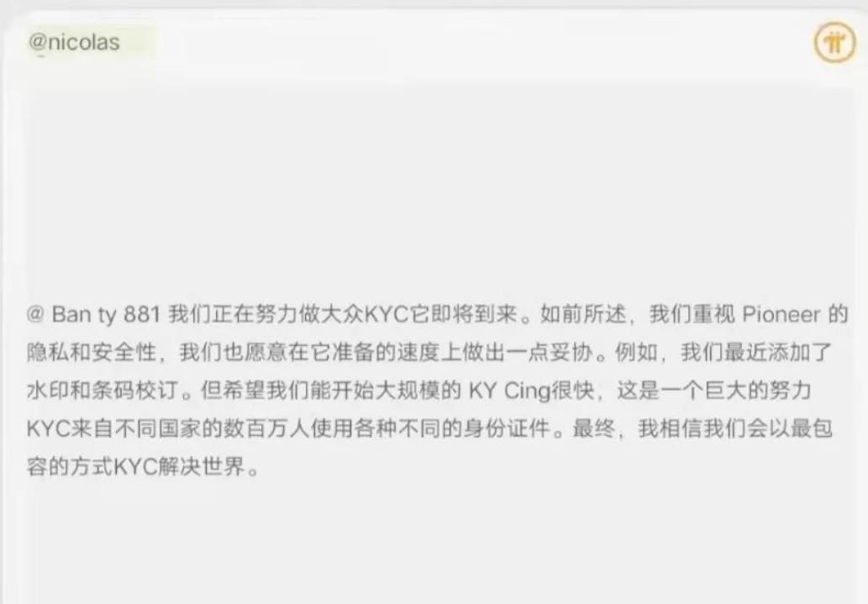Select the @ Ban ty 881 mention
The image size is (868, 604).
pos(93,314)
